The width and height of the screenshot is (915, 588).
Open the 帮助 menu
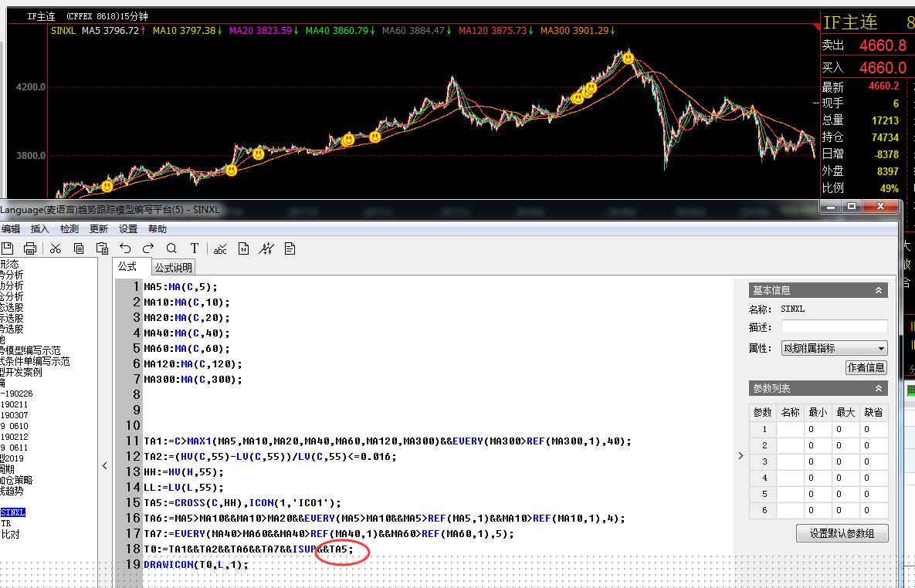(x=157, y=228)
